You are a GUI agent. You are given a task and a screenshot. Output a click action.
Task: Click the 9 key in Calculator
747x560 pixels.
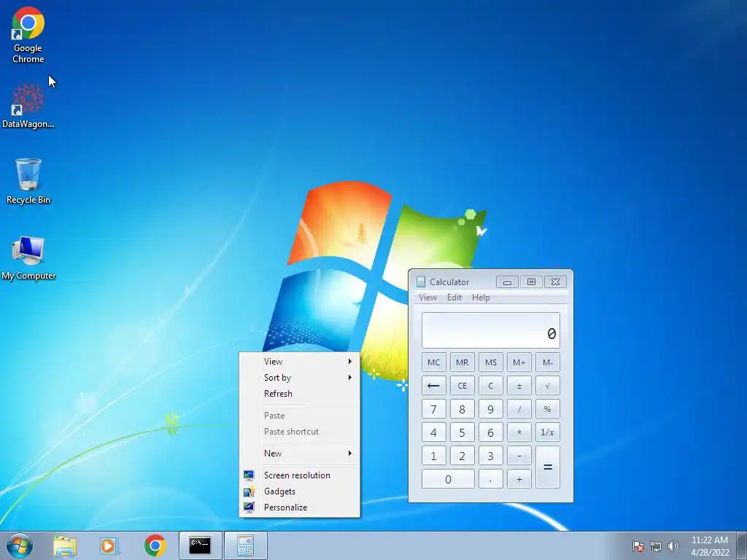pos(491,409)
